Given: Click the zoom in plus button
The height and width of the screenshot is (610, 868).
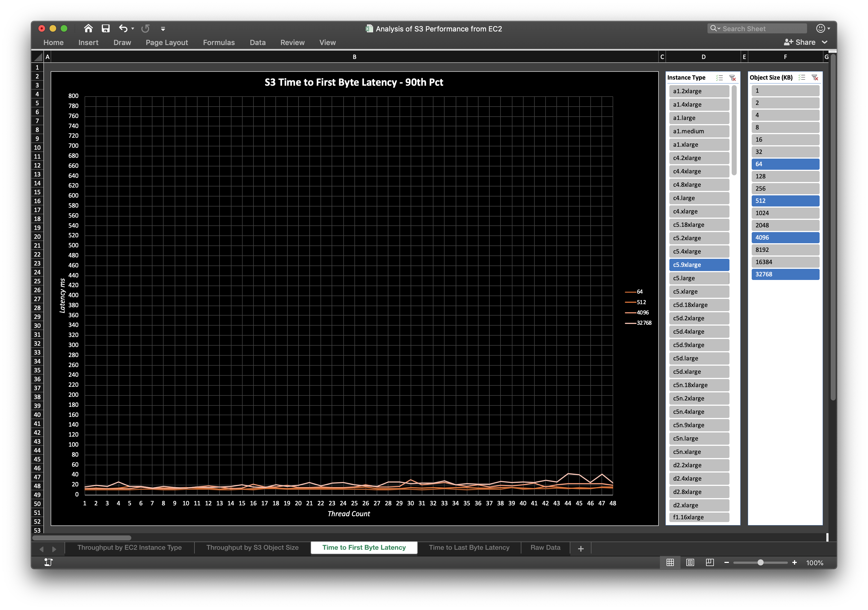Looking at the screenshot, I should point(794,562).
